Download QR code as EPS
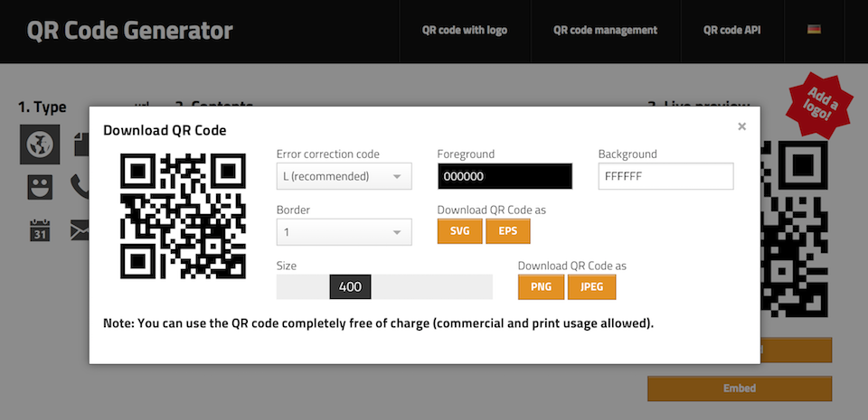 pos(507,231)
